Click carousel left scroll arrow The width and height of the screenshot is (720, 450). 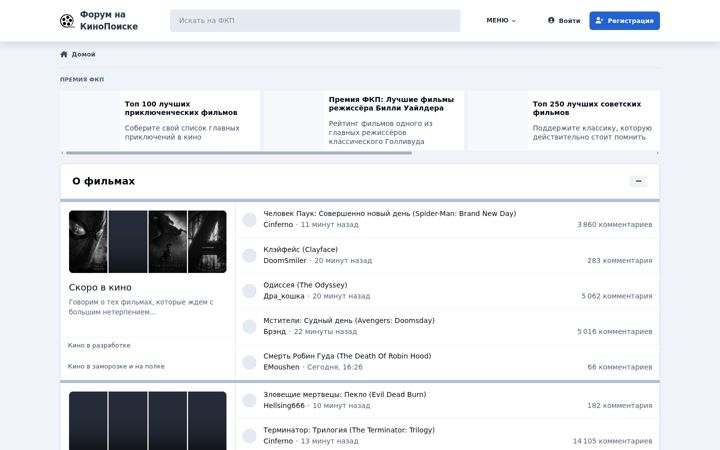(x=62, y=153)
